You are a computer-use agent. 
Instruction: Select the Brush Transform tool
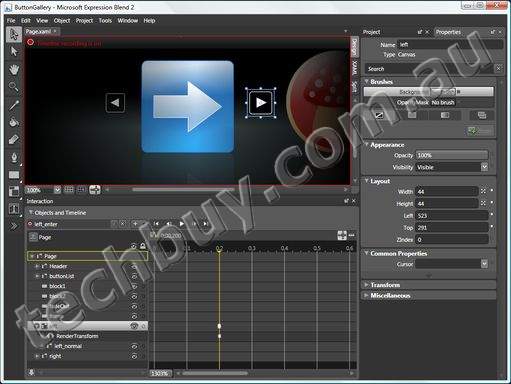click(x=14, y=140)
